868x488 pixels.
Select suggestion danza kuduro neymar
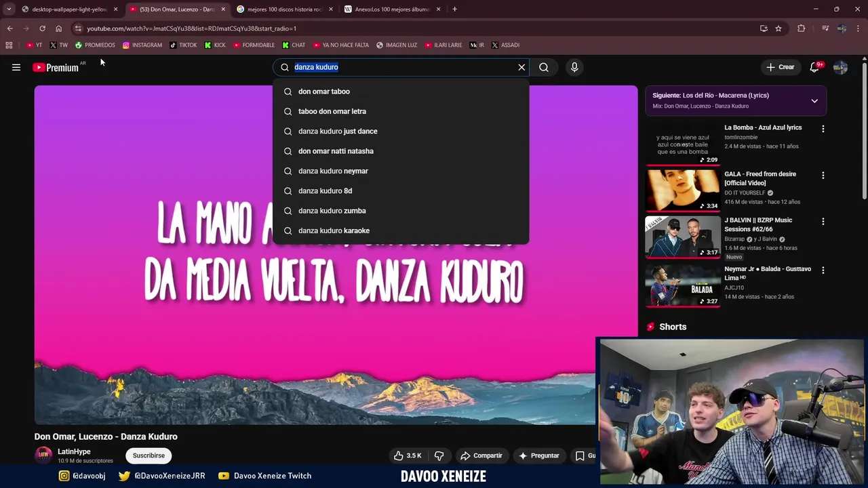coord(401,171)
